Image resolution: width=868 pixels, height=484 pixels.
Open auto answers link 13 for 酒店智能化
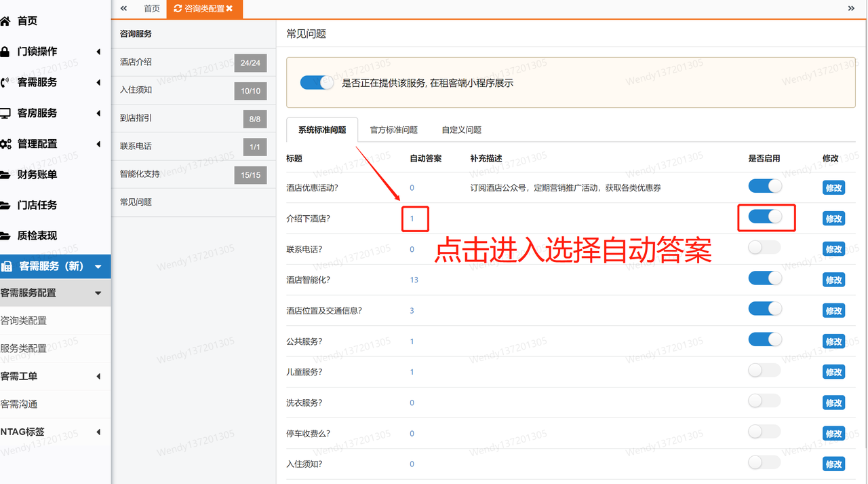coord(414,279)
